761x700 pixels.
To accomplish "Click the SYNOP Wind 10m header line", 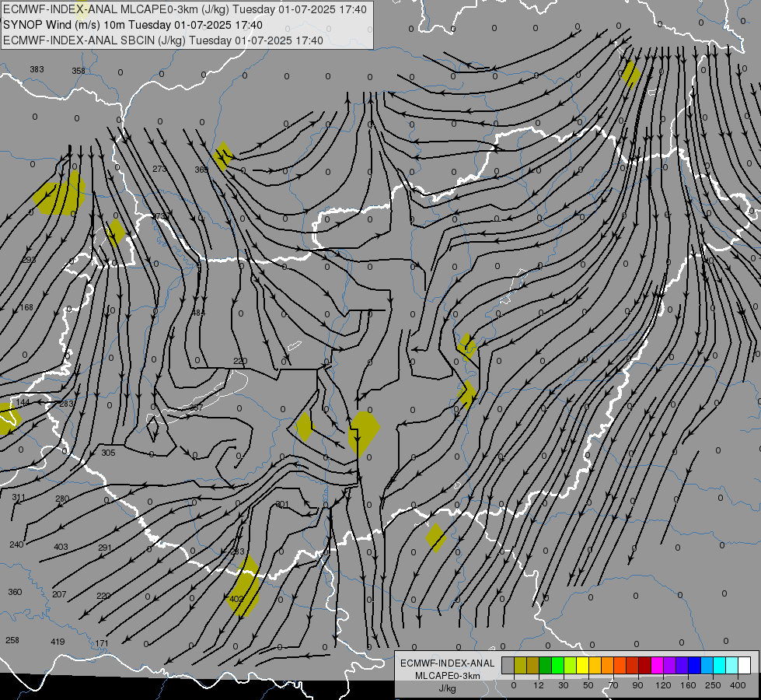I will [x=132, y=25].
